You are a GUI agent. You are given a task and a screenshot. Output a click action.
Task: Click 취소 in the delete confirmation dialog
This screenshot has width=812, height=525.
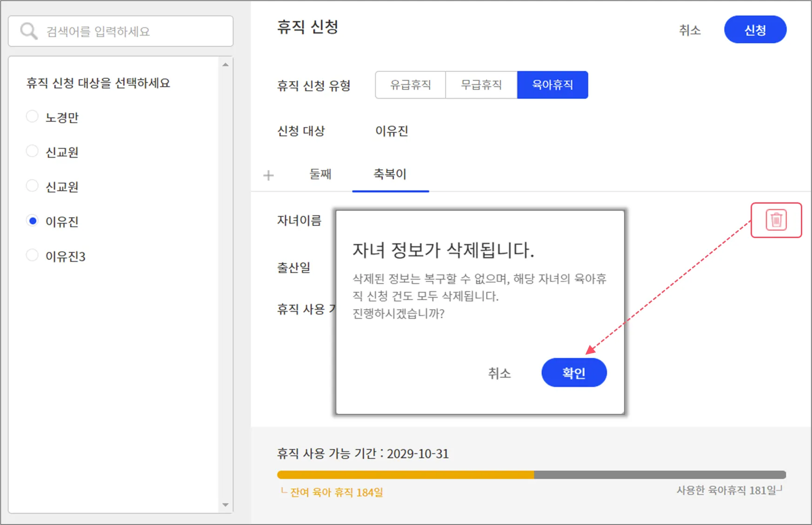(x=499, y=373)
